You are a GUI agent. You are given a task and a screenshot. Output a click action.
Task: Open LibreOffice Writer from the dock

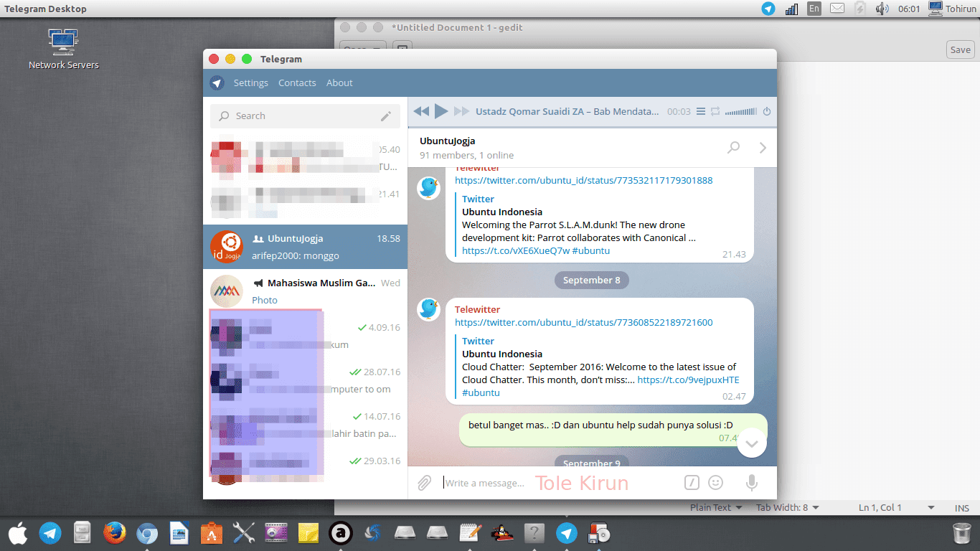coord(179,533)
